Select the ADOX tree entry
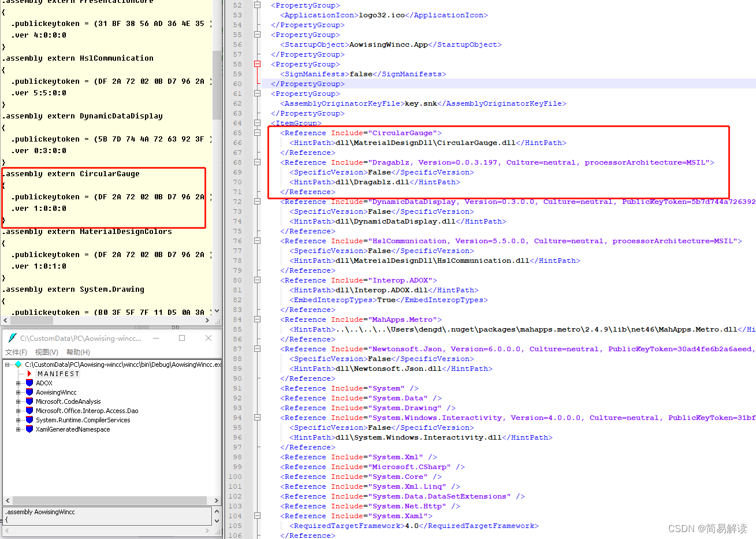This screenshot has width=756, height=539. pos(44,383)
